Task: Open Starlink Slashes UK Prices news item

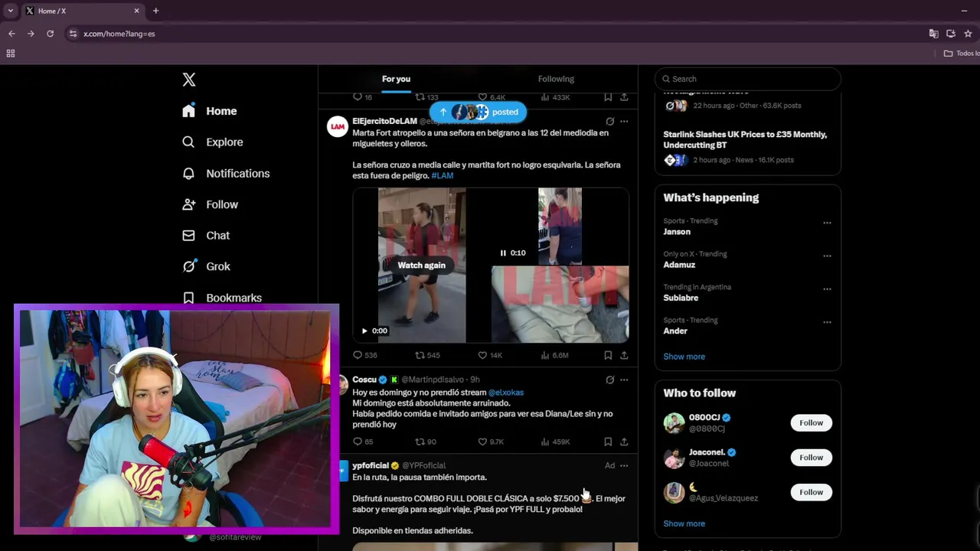Action: click(747, 148)
